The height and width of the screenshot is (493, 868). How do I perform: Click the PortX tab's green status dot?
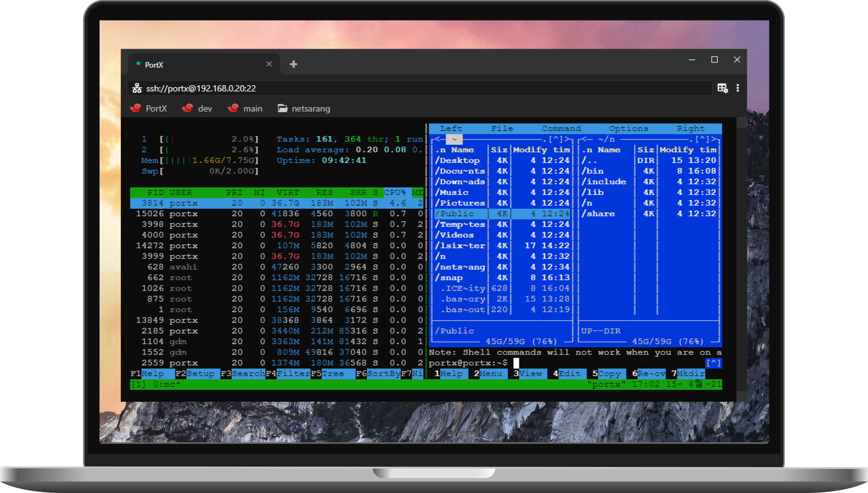(x=138, y=64)
